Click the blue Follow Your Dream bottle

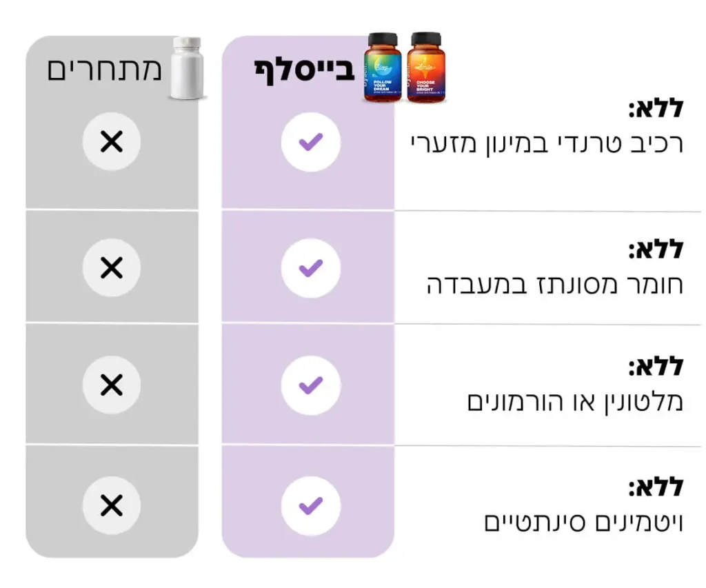click(x=383, y=68)
